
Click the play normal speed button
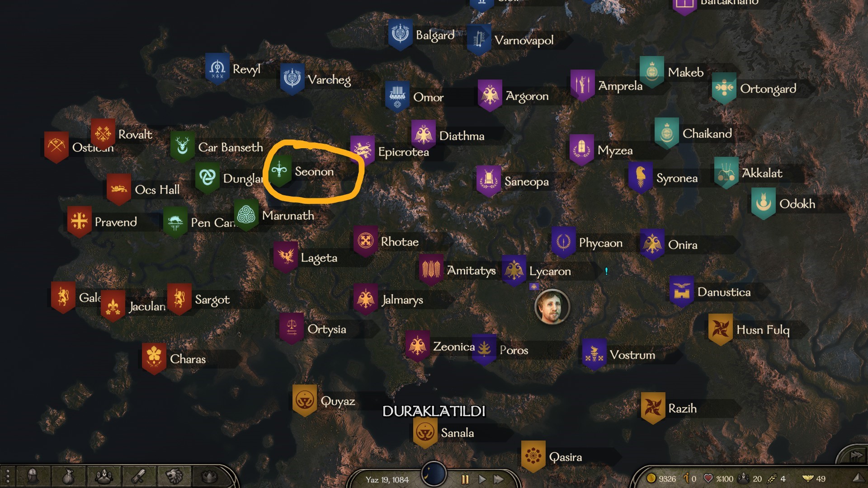click(482, 479)
